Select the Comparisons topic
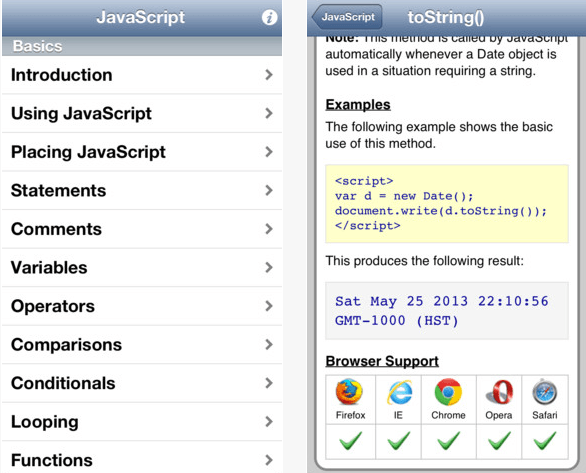586x473 pixels. click(x=142, y=345)
